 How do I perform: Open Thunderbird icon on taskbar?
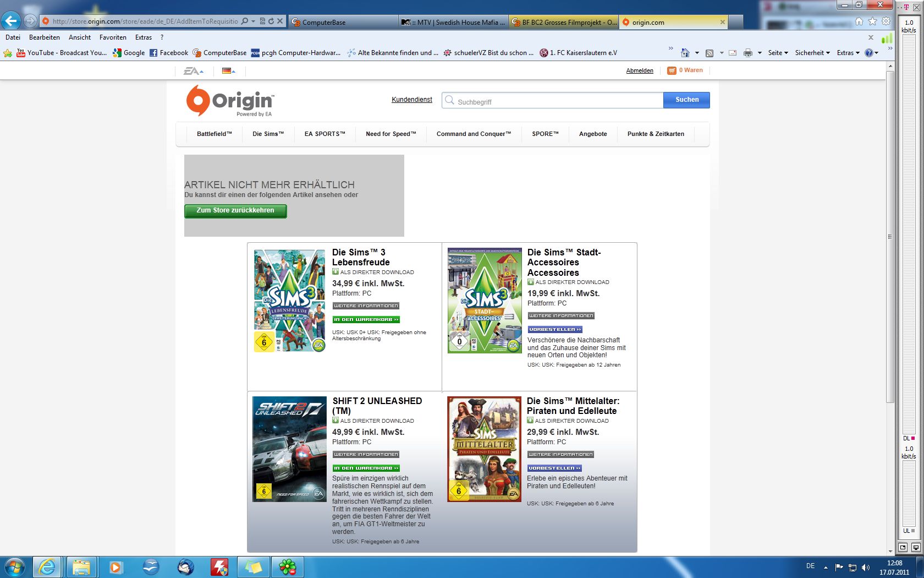point(185,567)
